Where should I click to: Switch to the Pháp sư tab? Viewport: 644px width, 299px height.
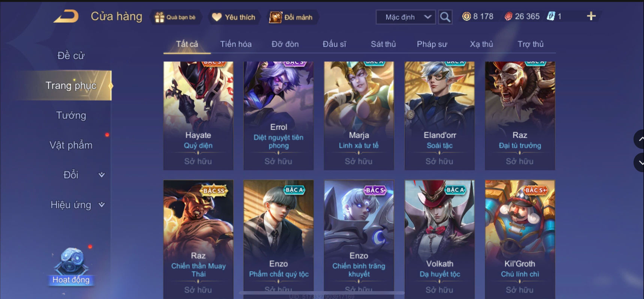tap(432, 44)
